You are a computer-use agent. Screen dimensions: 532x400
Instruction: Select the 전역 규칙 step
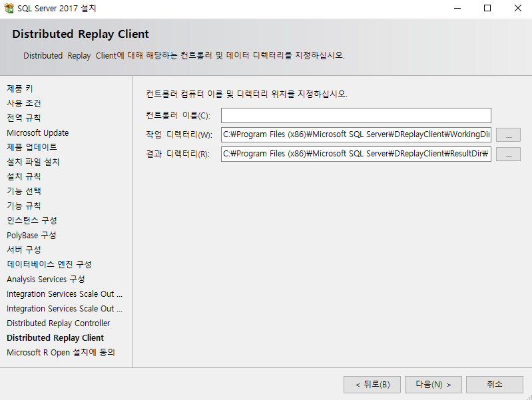click(24, 118)
